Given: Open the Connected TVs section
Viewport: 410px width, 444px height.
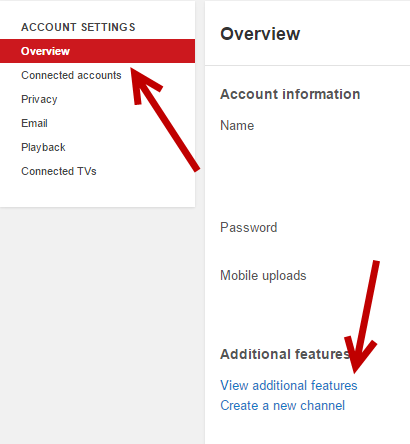Looking at the screenshot, I should pos(59,171).
